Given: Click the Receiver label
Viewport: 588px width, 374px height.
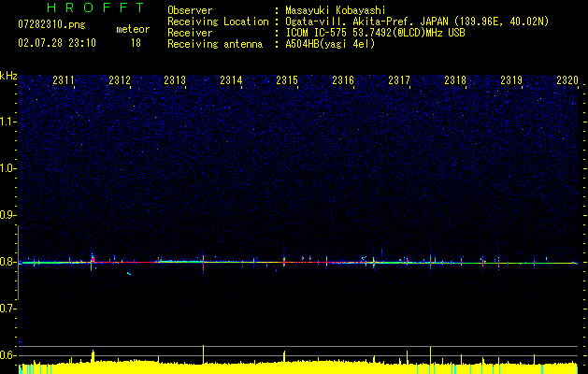Looking at the screenshot, I should [190, 33].
